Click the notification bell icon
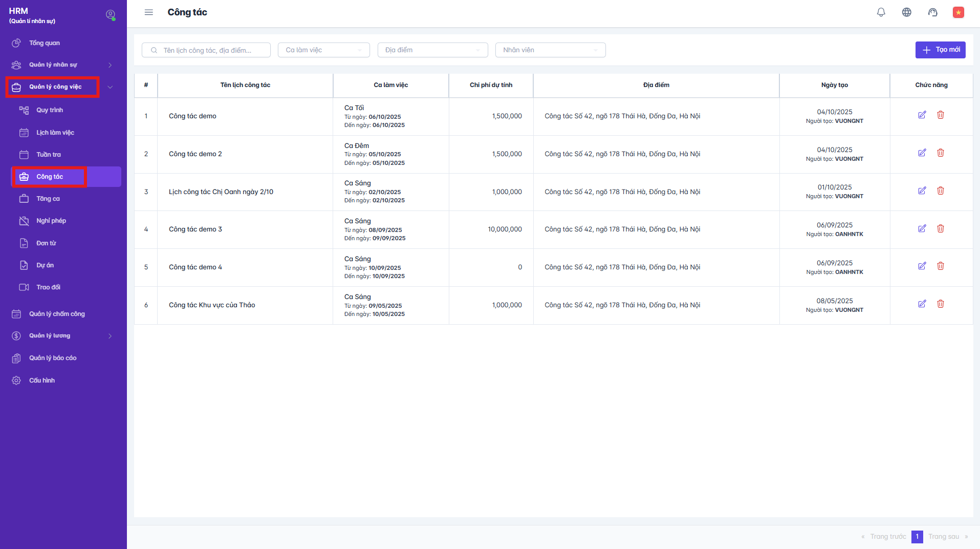The width and height of the screenshot is (980, 549). coord(881,12)
